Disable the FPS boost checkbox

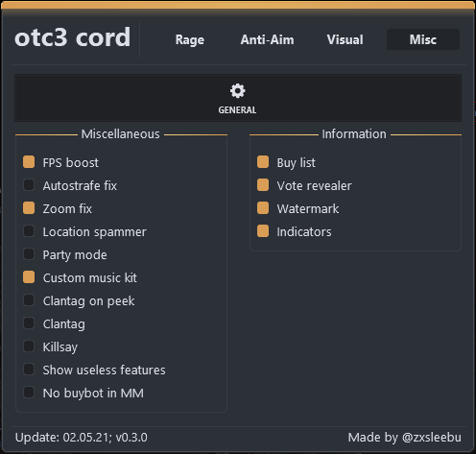tap(29, 162)
